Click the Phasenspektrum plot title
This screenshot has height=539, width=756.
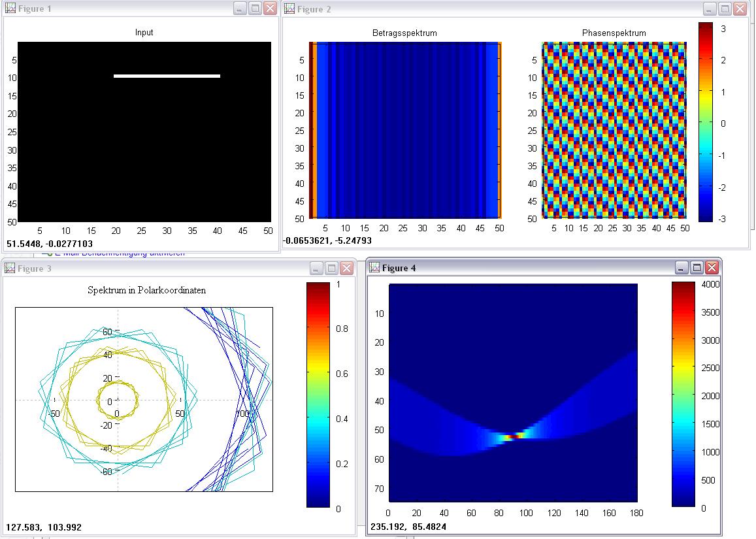(614, 33)
